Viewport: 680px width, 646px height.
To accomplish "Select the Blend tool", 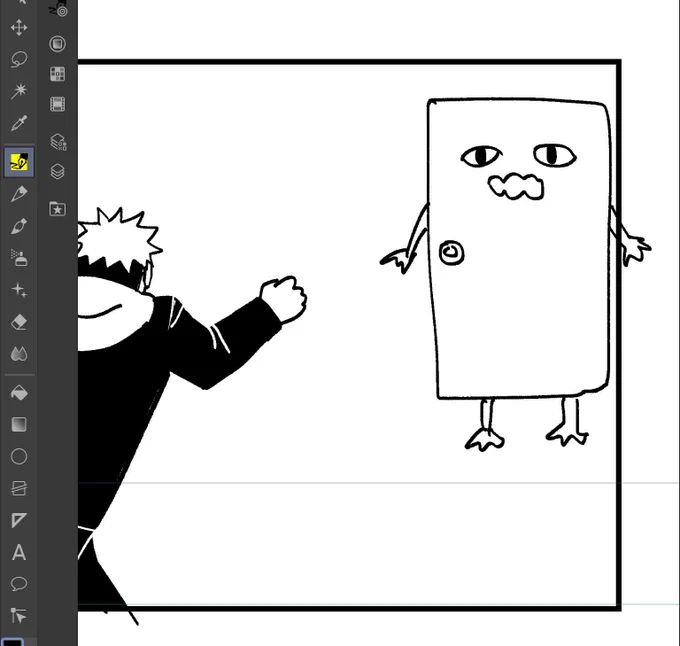I will (x=19, y=354).
